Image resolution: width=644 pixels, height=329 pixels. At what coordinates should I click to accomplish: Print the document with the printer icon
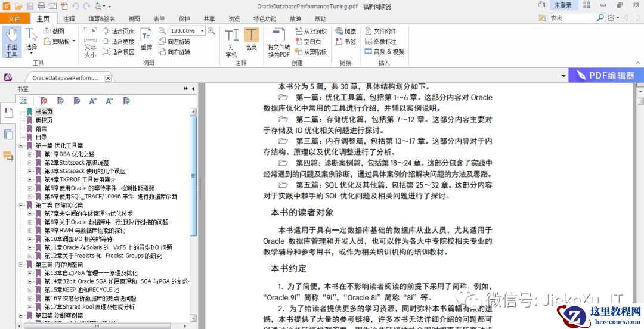(x=41, y=6)
